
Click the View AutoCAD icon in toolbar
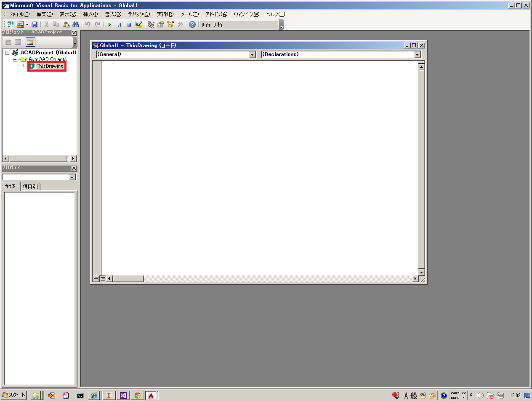tap(11, 24)
